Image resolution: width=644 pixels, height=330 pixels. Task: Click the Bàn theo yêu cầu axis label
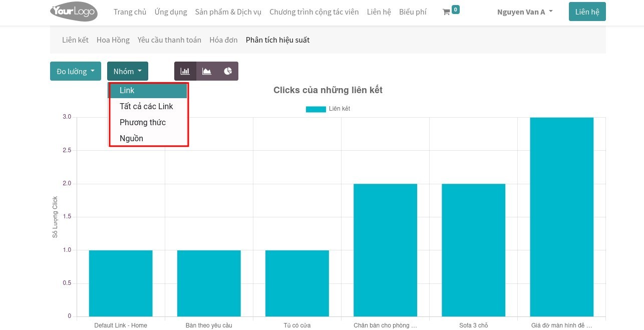209,325
